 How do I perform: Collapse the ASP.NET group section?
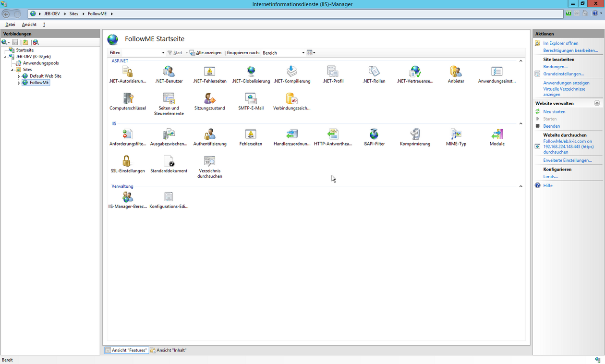(521, 61)
